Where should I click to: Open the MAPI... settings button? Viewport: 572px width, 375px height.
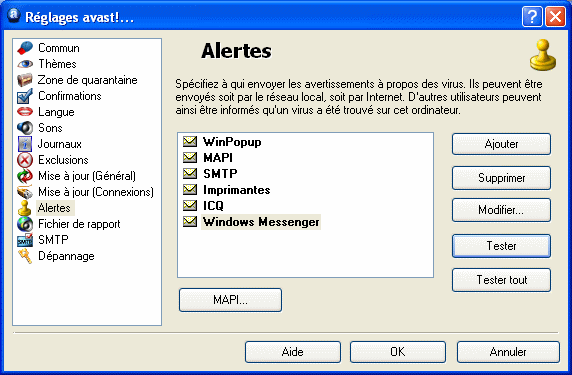pos(230,300)
